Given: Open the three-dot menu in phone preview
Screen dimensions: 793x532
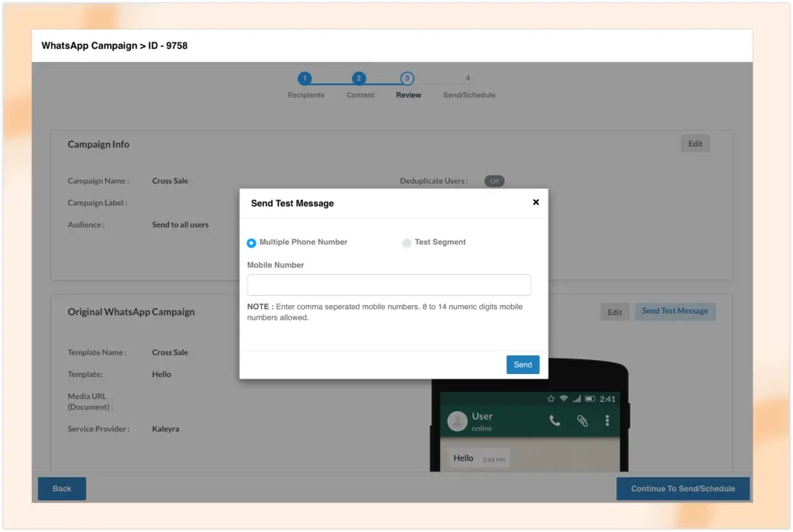Looking at the screenshot, I should click(x=607, y=420).
